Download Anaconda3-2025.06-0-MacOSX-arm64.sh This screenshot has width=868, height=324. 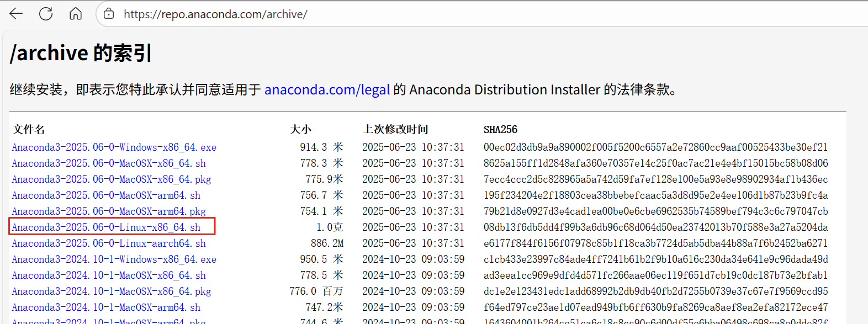tap(106, 195)
